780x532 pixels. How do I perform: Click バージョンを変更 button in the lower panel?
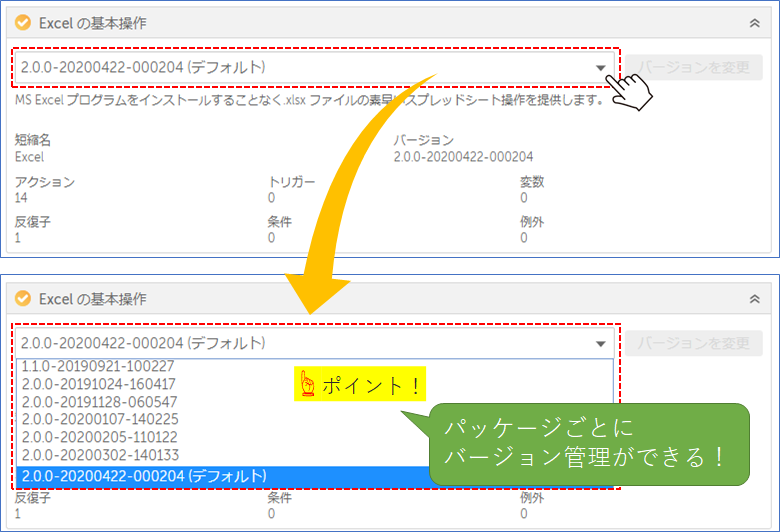[x=694, y=343]
